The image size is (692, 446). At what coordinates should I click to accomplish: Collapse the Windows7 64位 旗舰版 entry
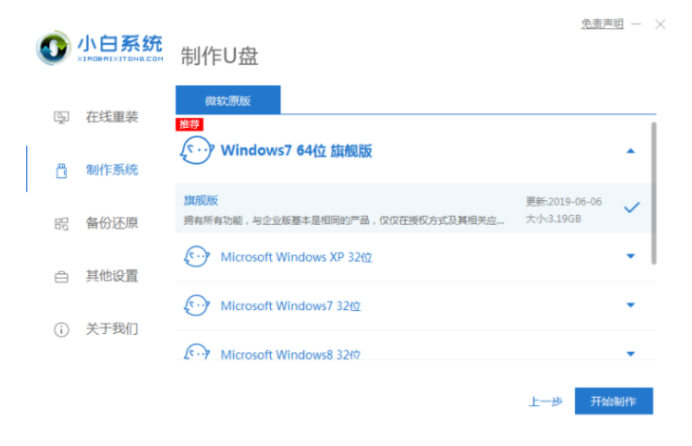[631, 151]
